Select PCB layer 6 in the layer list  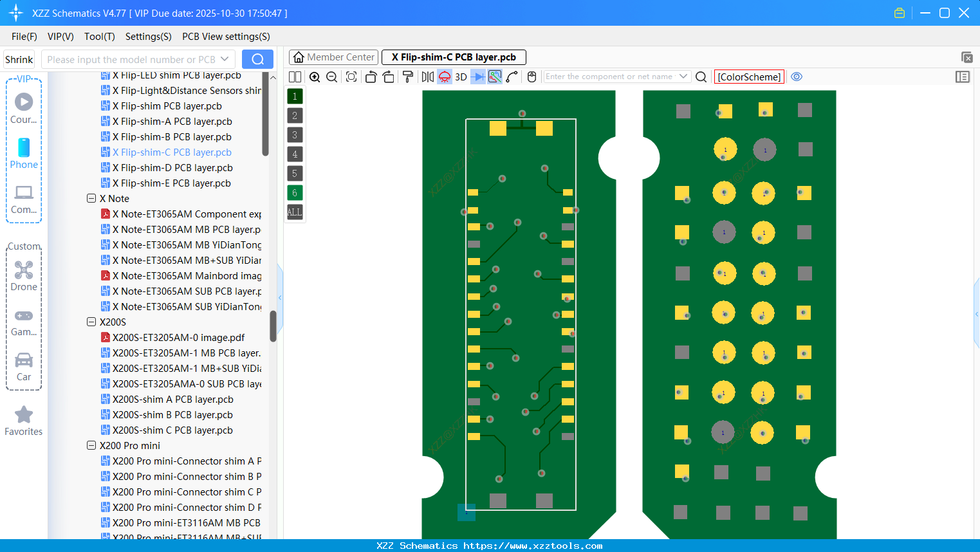(295, 192)
